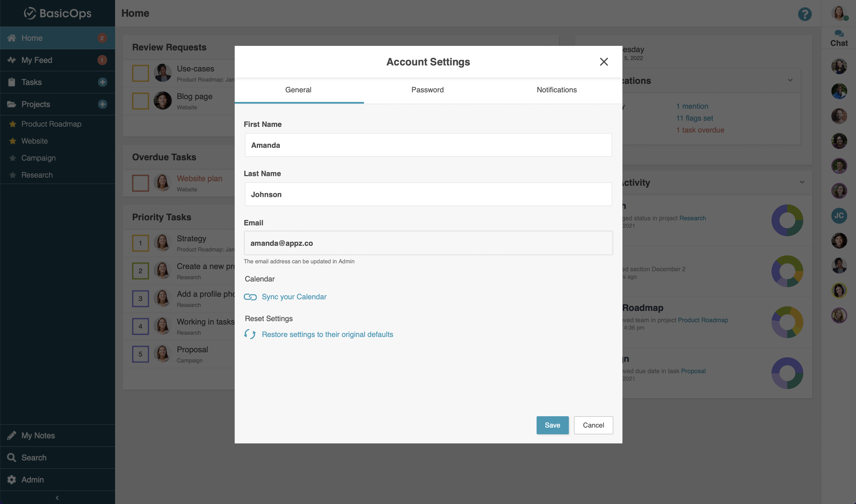Viewport: 856px width, 504px height.
Task: Click the Search magnifier icon in sidebar
Action: pyautogui.click(x=12, y=458)
